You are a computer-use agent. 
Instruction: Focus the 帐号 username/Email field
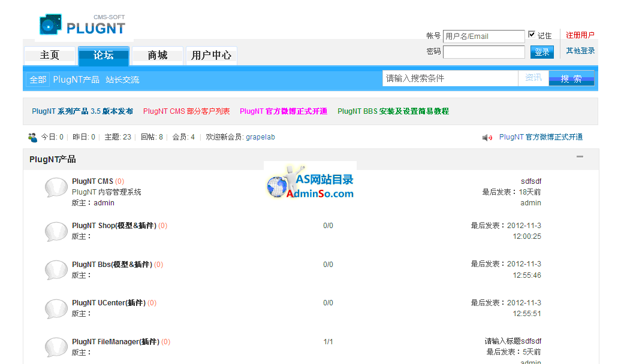pos(484,37)
